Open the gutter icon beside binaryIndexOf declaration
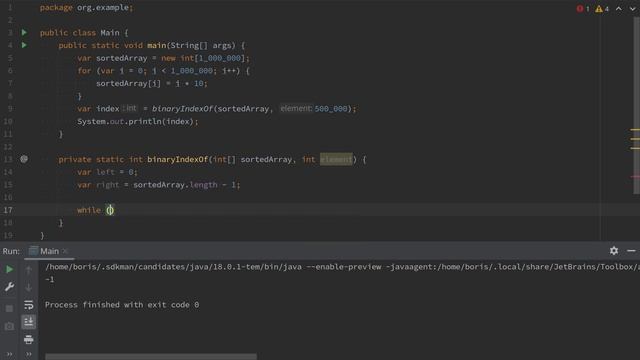The width and height of the screenshot is (640, 360). pyautogui.click(x=24, y=159)
